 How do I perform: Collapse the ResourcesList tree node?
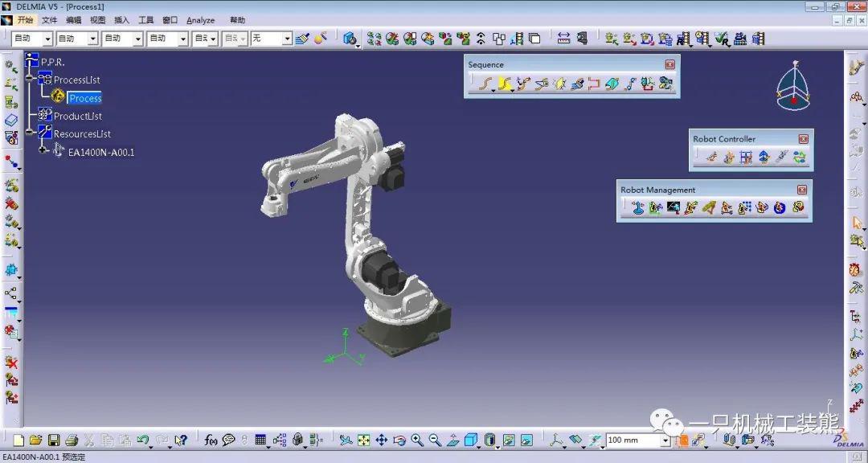click(30, 133)
